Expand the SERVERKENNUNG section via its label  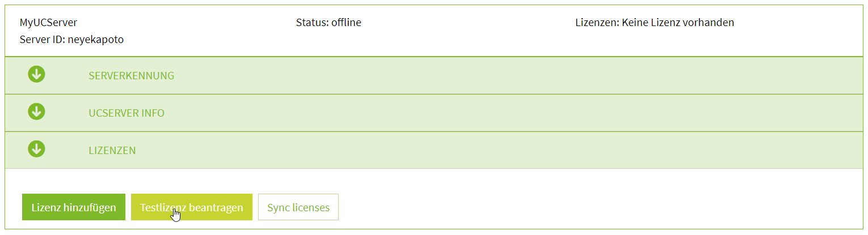pyautogui.click(x=131, y=76)
